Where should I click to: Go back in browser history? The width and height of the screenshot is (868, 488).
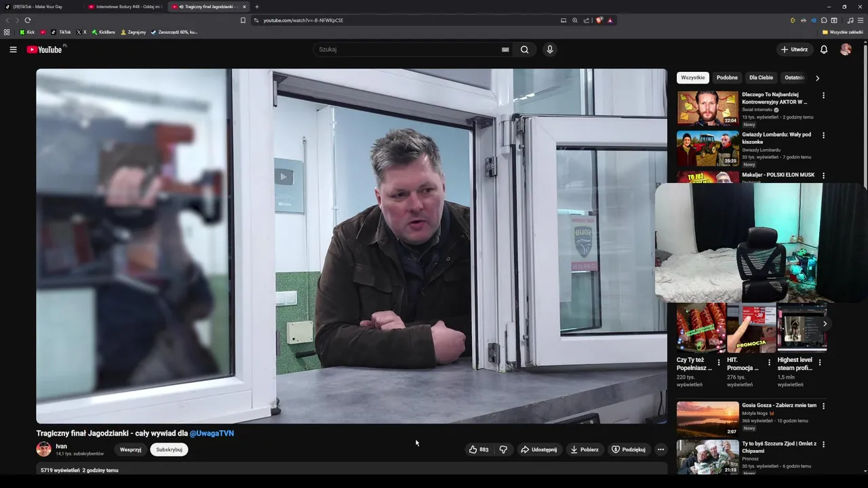pyautogui.click(x=8, y=20)
